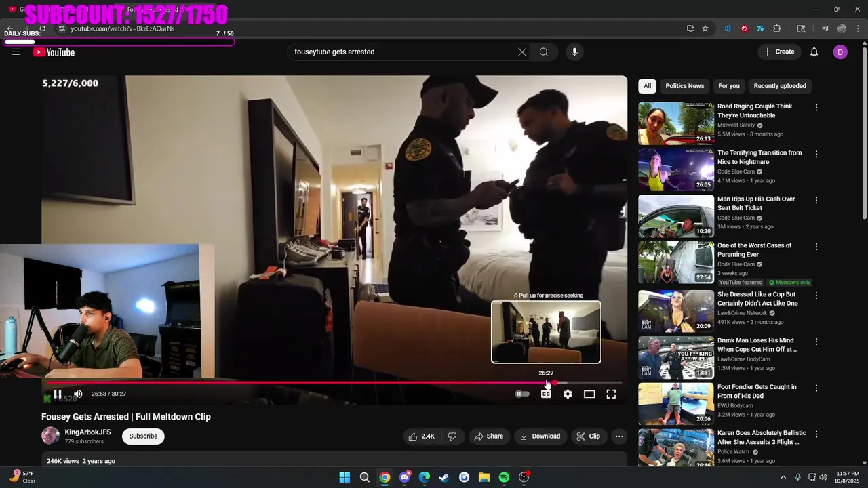This screenshot has height=488, width=868.
Task: Open the notifications bell
Action: coord(814,52)
